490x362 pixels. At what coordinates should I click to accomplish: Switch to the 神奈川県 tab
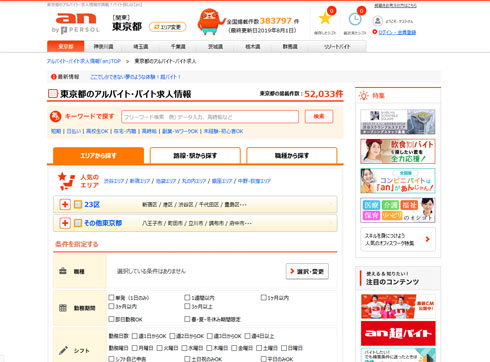103,47
